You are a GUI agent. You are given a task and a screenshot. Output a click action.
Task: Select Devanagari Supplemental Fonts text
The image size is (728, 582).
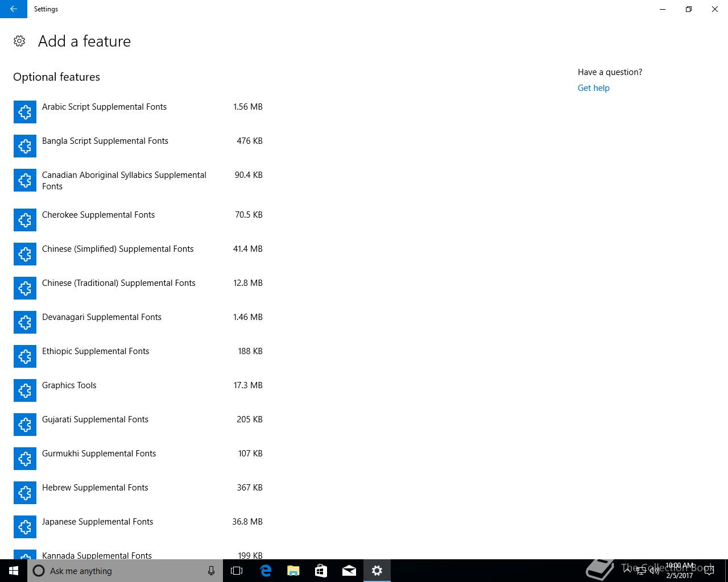(102, 317)
